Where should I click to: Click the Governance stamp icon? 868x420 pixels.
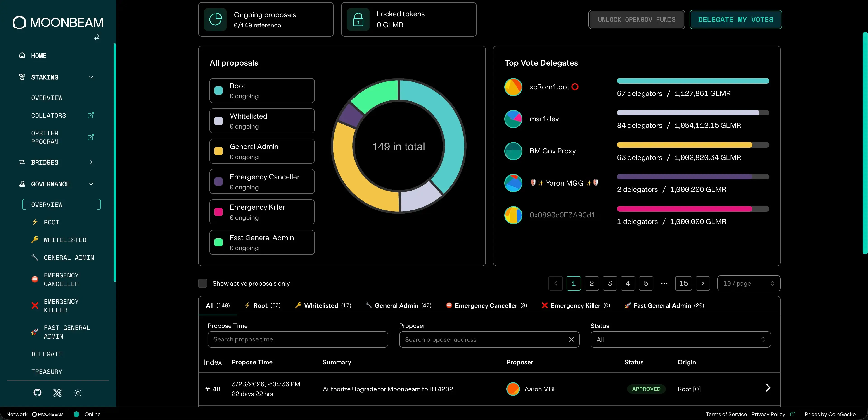22,184
